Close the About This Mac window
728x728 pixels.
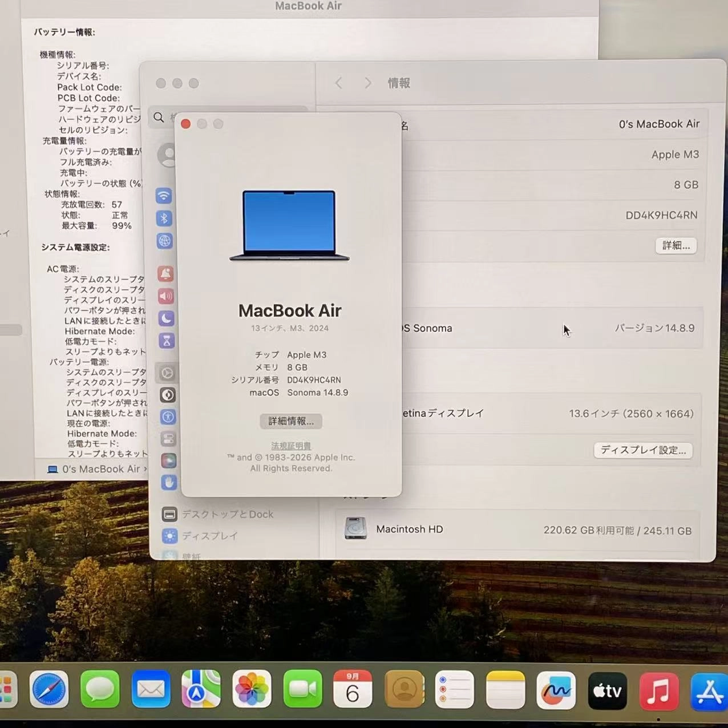185,124
